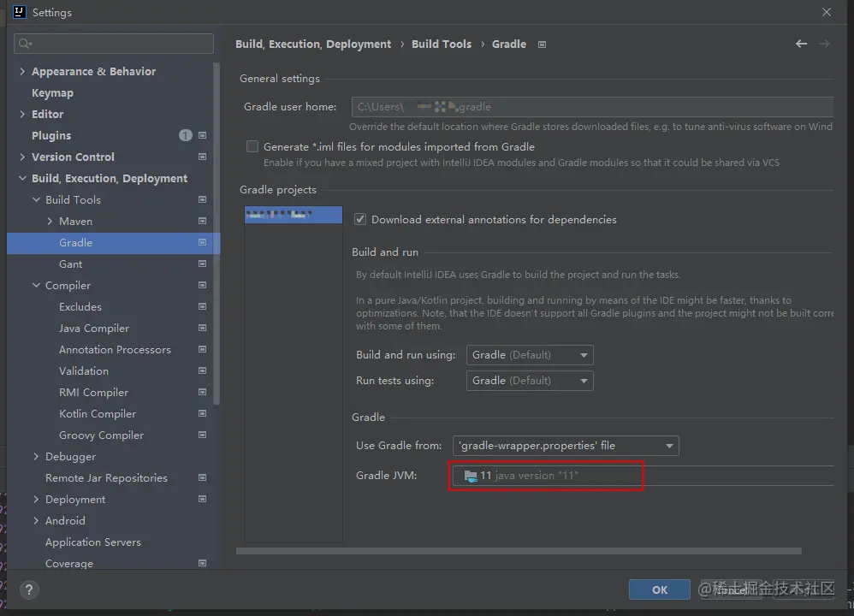Open the Java Compiler settings page
The width and height of the screenshot is (854, 616).
click(x=94, y=328)
